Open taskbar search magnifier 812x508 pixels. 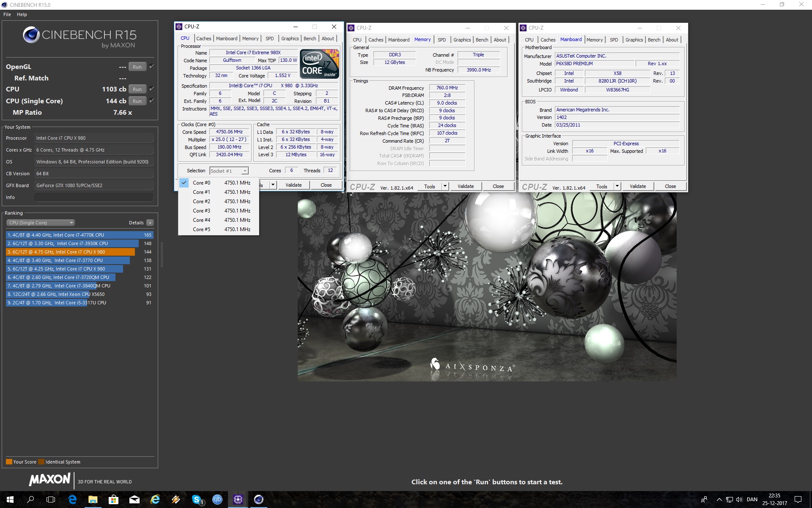pyautogui.click(x=30, y=500)
